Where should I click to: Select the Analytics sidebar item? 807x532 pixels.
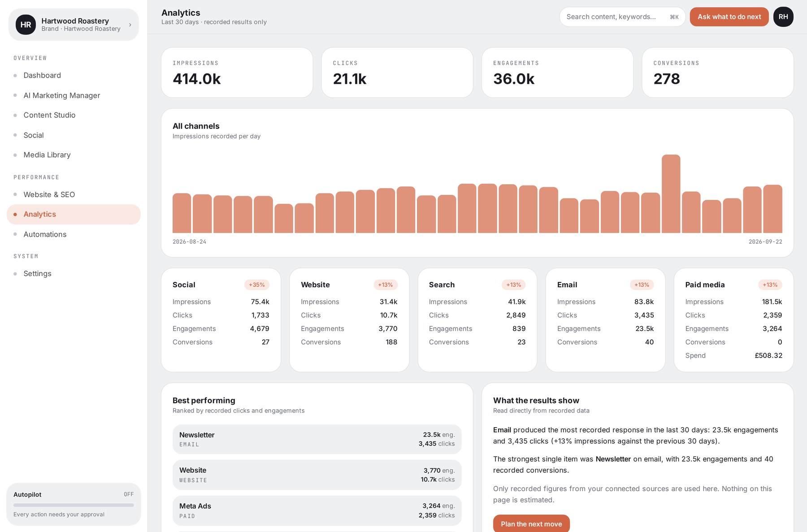tap(74, 214)
